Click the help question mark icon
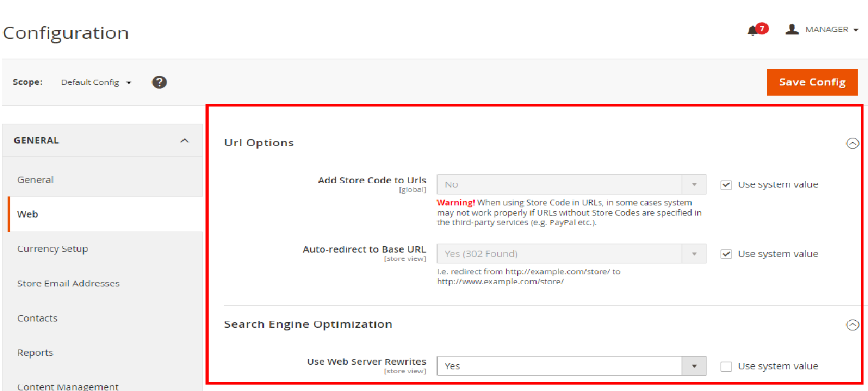The image size is (868, 391). (160, 82)
